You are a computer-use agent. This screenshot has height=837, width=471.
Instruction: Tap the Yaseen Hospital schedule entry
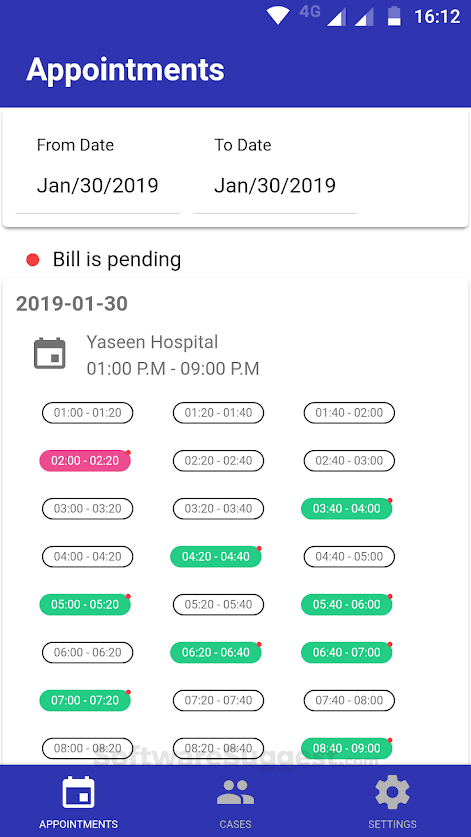[173, 355]
